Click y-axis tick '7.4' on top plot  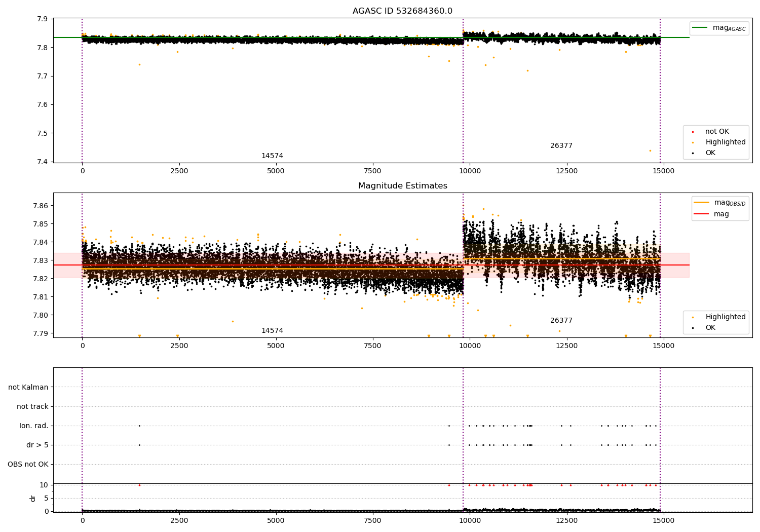(x=43, y=162)
